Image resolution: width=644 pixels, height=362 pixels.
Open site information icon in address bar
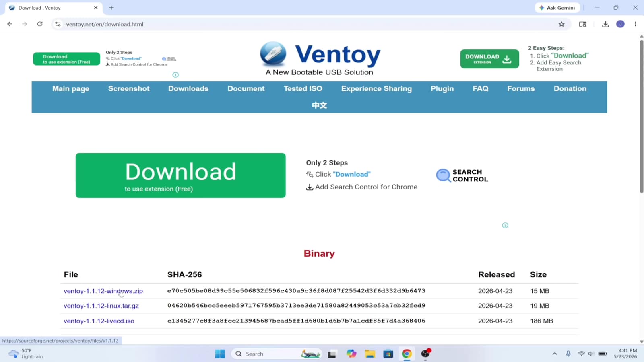pos(58,24)
